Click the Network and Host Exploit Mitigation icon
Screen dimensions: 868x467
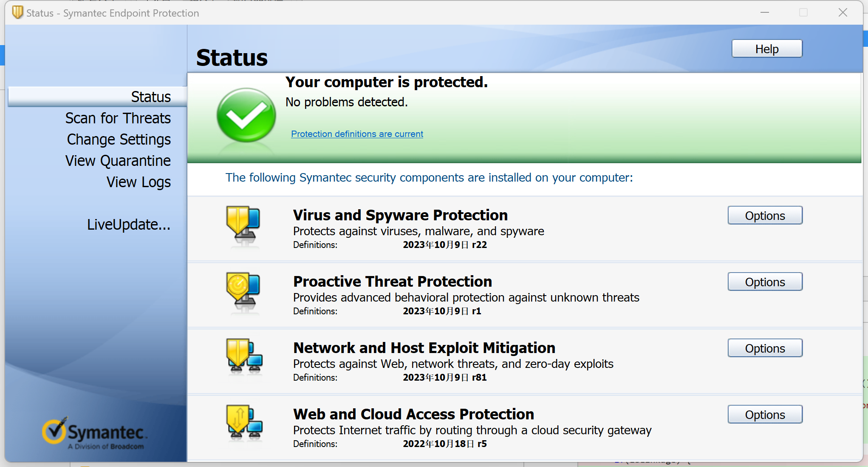244,357
